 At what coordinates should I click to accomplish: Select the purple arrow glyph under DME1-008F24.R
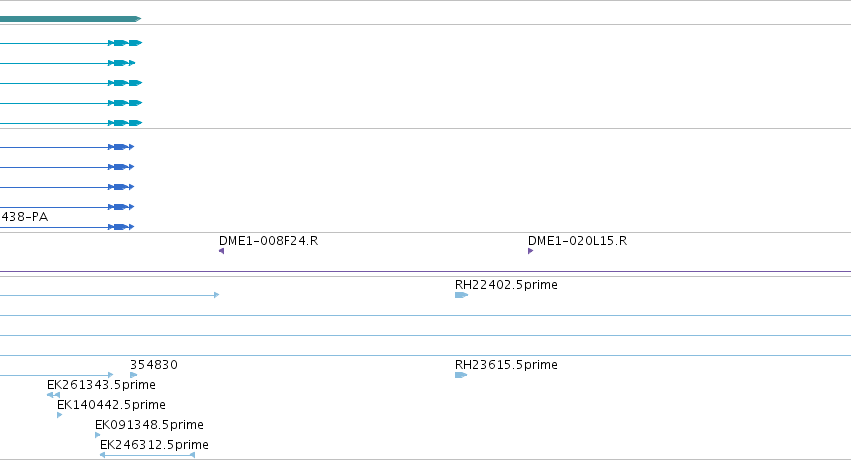click(221, 251)
